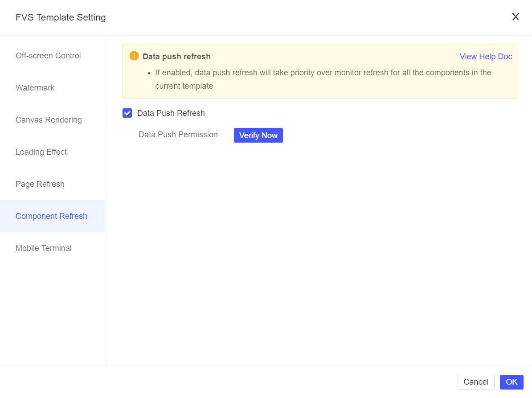The image size is (532, 398).
Task: Switch to Canvas Rendering settings
Action: tap(49, 120)
